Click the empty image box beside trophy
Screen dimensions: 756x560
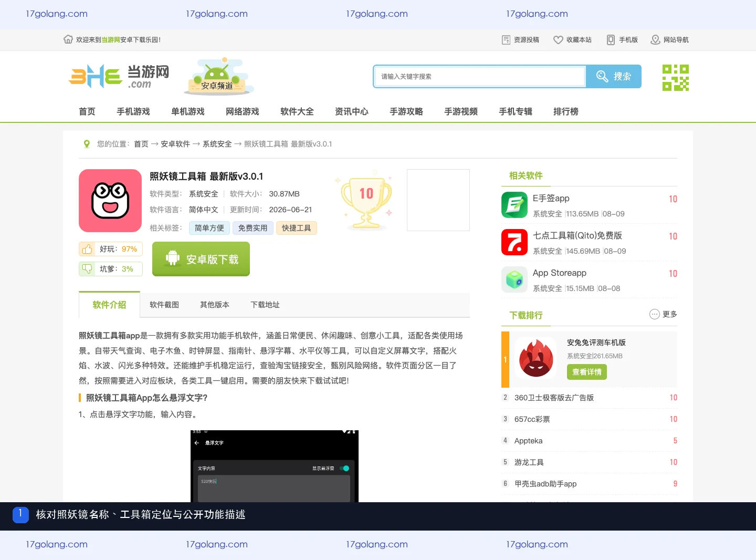[x=438, y=200]
